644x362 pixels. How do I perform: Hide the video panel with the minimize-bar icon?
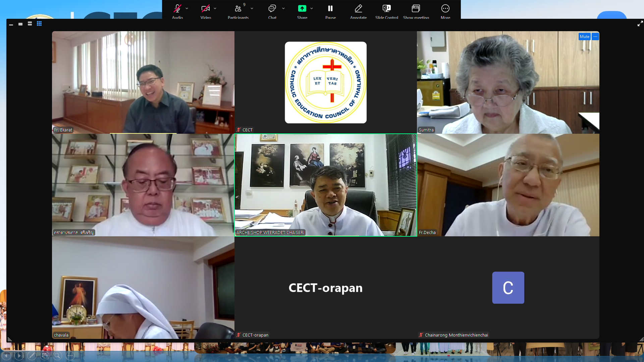click(x=11, y=24)
